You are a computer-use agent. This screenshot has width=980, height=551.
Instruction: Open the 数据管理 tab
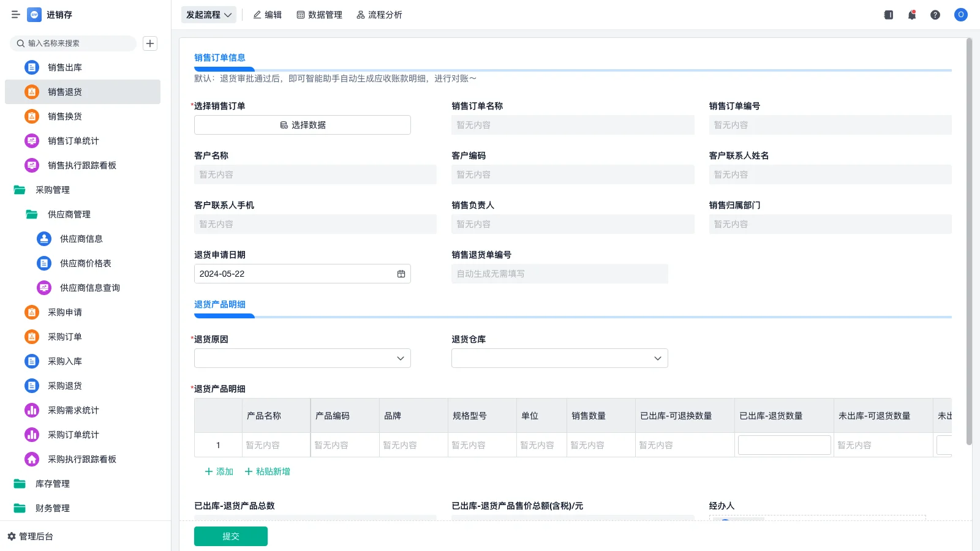(x=320, y=15)
